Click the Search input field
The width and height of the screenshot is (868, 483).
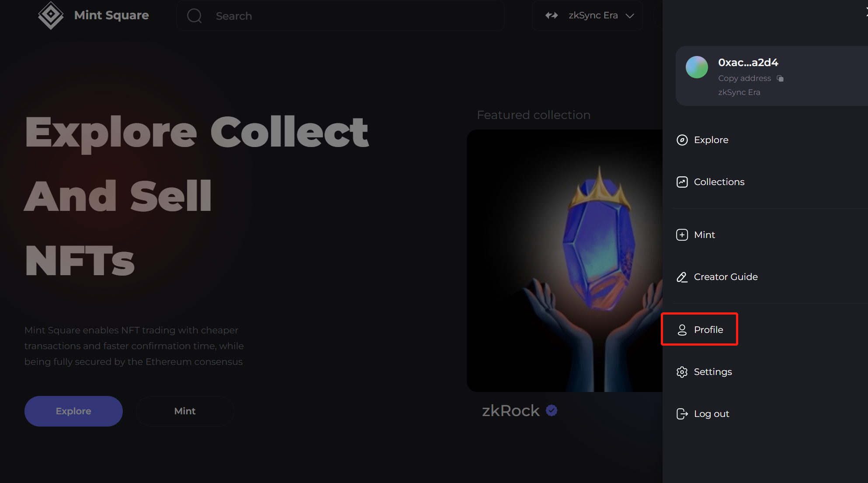pos(340,16)
